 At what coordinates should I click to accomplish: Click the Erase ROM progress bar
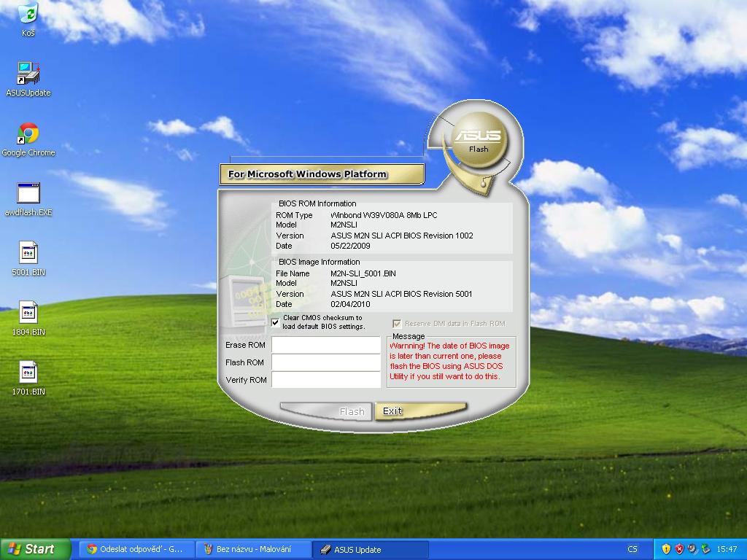(326, 345)
